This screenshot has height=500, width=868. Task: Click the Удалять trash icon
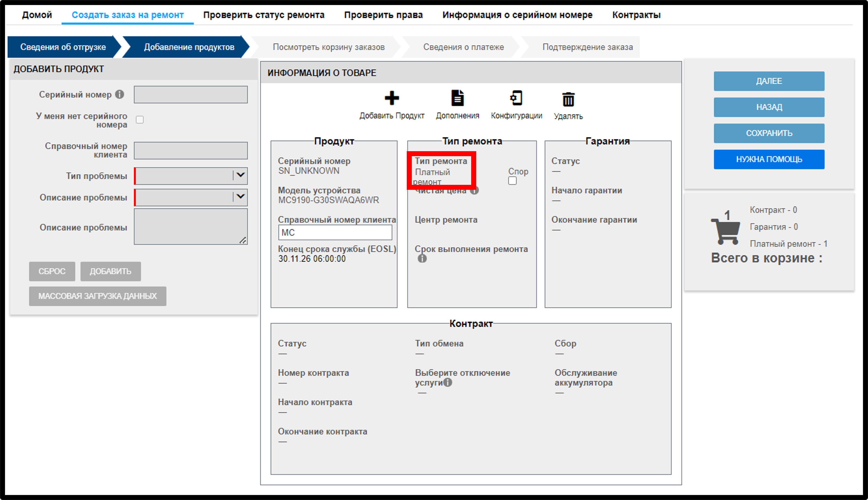[568, 100]
